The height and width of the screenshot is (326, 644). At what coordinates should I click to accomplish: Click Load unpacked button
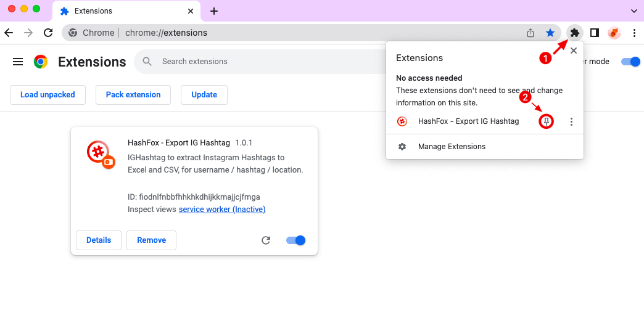click(x=47, y=95)
